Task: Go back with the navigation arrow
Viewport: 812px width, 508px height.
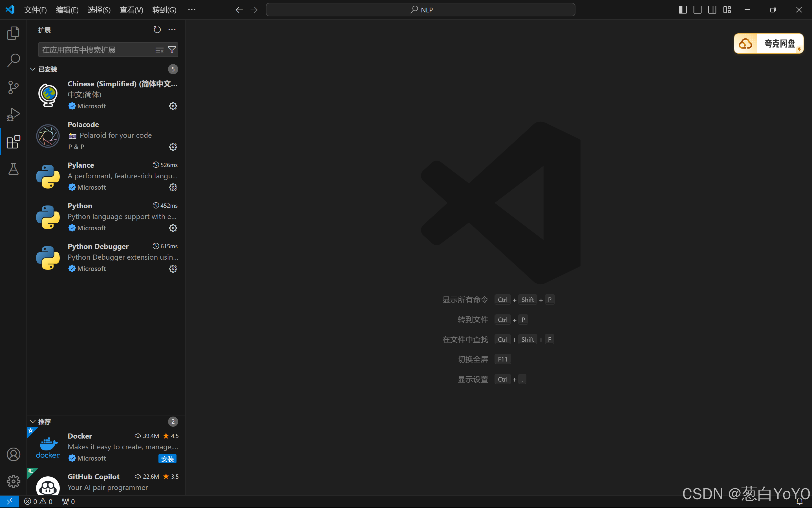Action: tap(239, 10)
